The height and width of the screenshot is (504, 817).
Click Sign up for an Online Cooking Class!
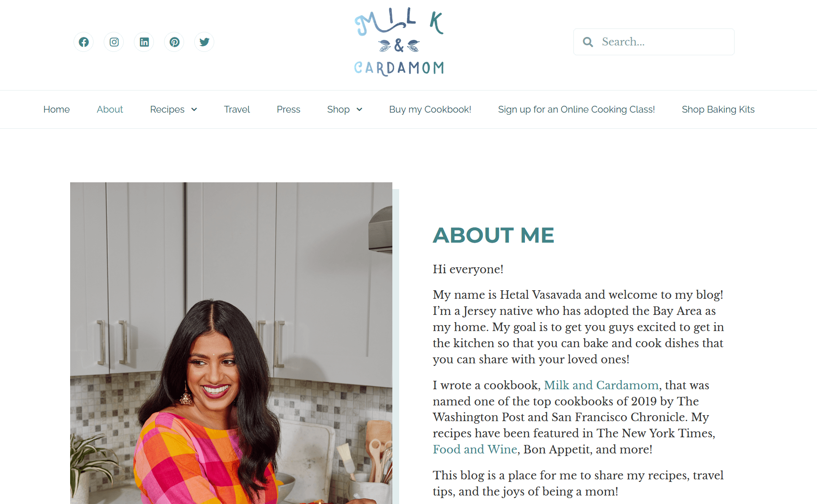[576, 110]
